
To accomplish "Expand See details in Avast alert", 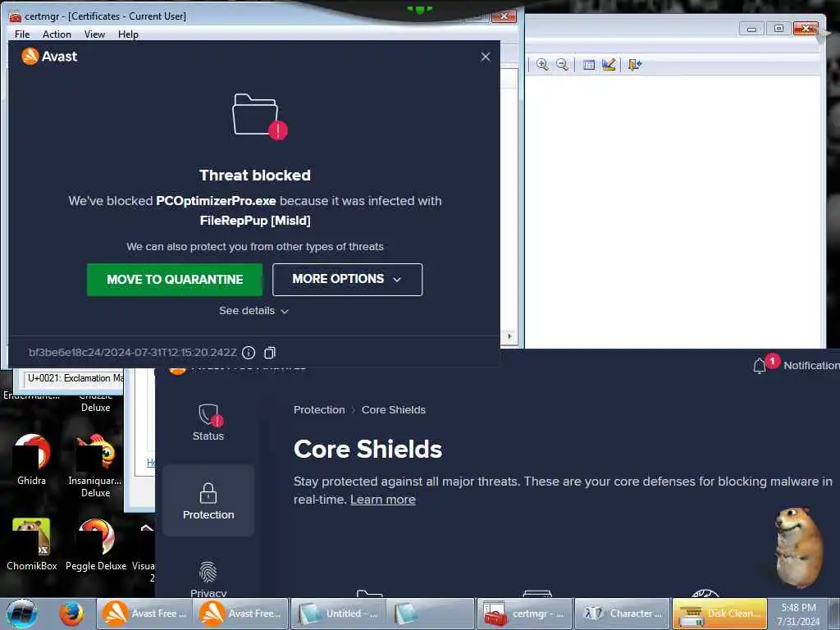I will 254,311.
